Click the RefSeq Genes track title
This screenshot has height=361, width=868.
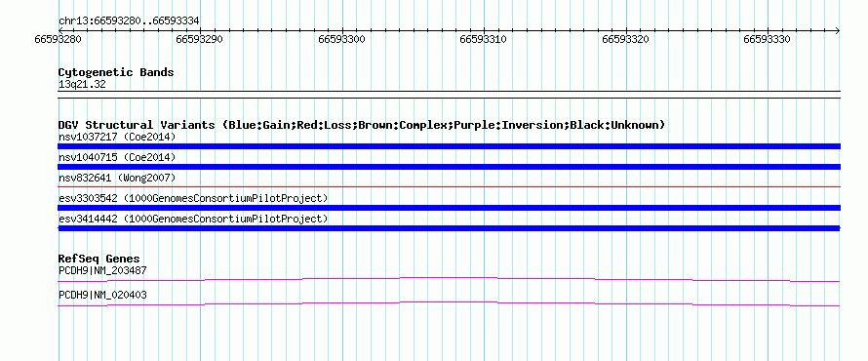(x=99, y=260)
